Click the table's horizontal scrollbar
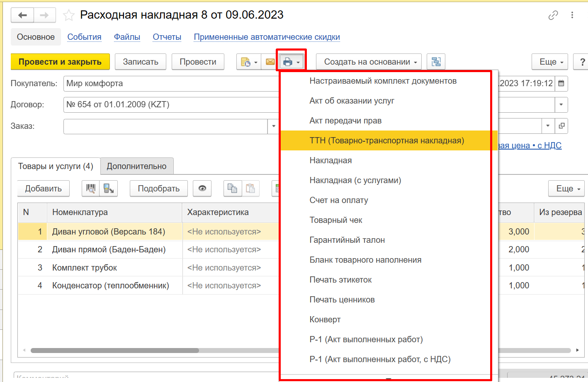Viewport: 588px width, 382px height. coord(115,351)
